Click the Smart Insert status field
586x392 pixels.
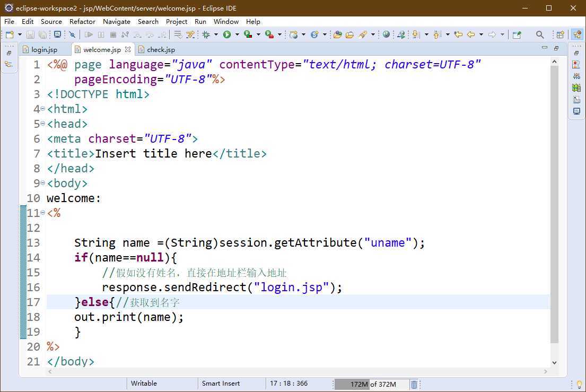click(x=221, y=384)
